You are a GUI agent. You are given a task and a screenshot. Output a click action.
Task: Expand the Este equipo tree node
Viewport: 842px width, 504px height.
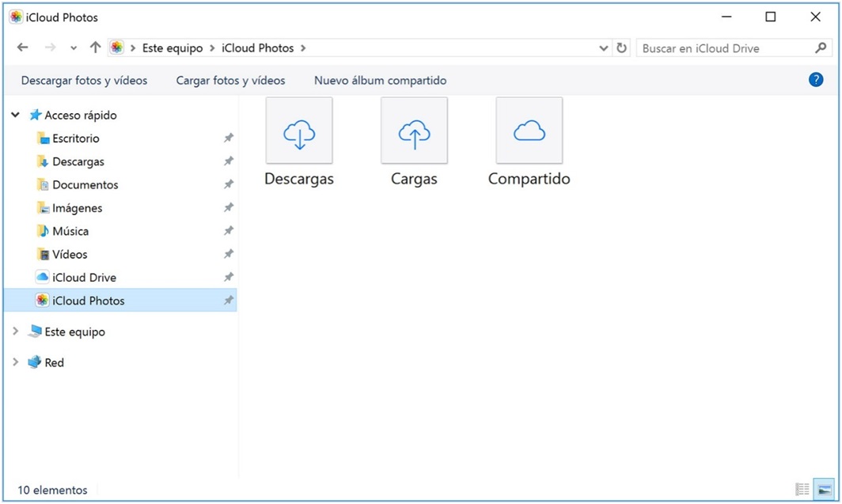[x=16, y=332]
